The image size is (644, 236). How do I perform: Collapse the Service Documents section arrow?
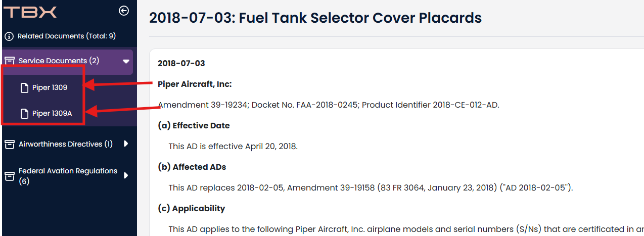(126, 61)
